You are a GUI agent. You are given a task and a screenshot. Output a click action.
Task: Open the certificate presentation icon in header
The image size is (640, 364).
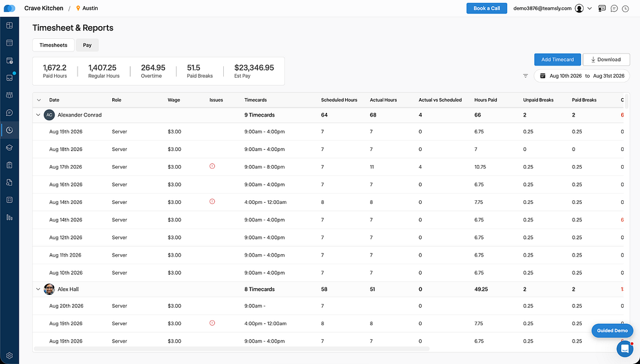tap(602, 8)
